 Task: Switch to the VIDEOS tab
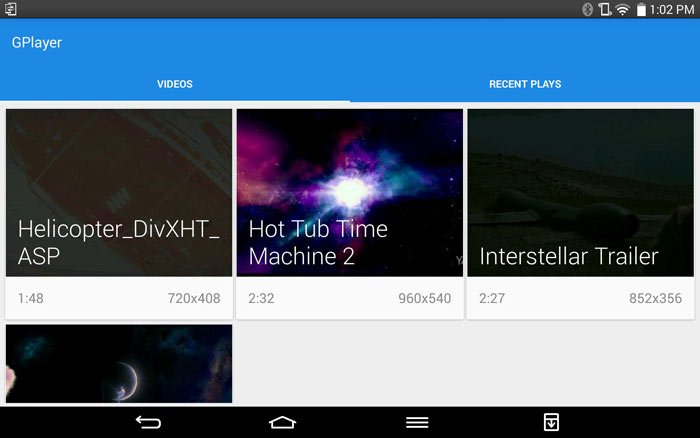click(175, 84)
